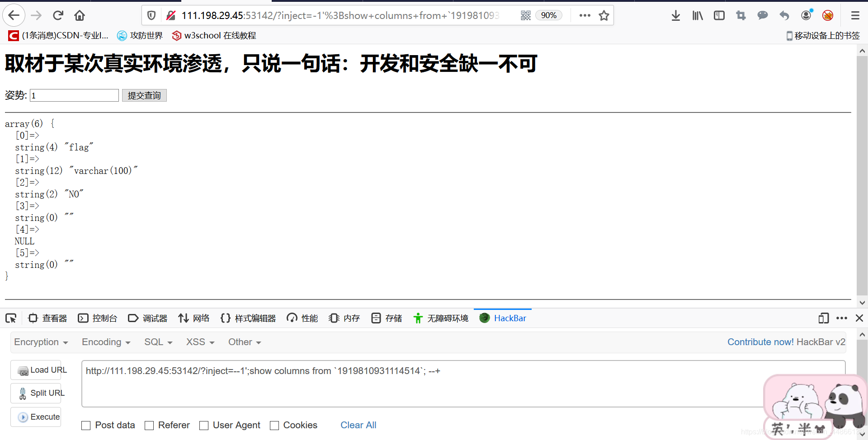Screen dimensions: 868x440
Task: Select the 查看器 (Inspector) panel
Action: click(47, 318)
